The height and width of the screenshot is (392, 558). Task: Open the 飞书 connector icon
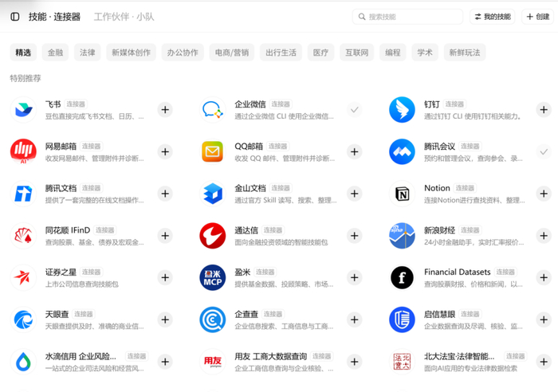(x=23, y=110)
